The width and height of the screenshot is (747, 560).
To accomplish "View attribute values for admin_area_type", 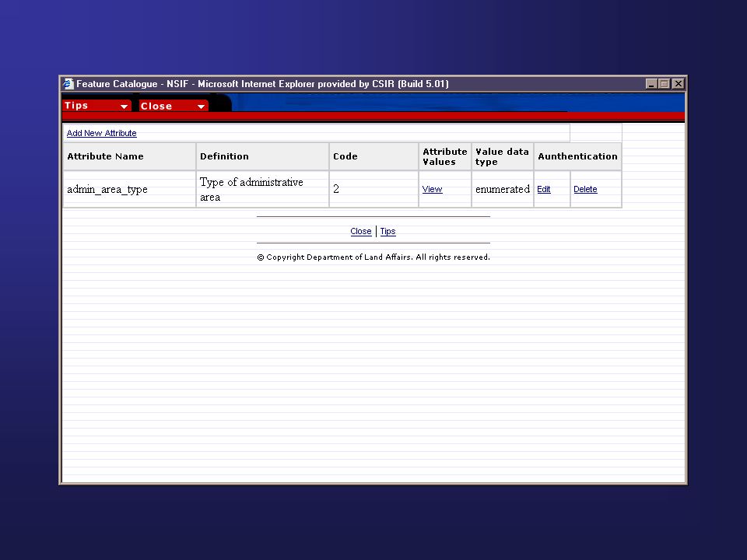I will (x=432, y=189).
